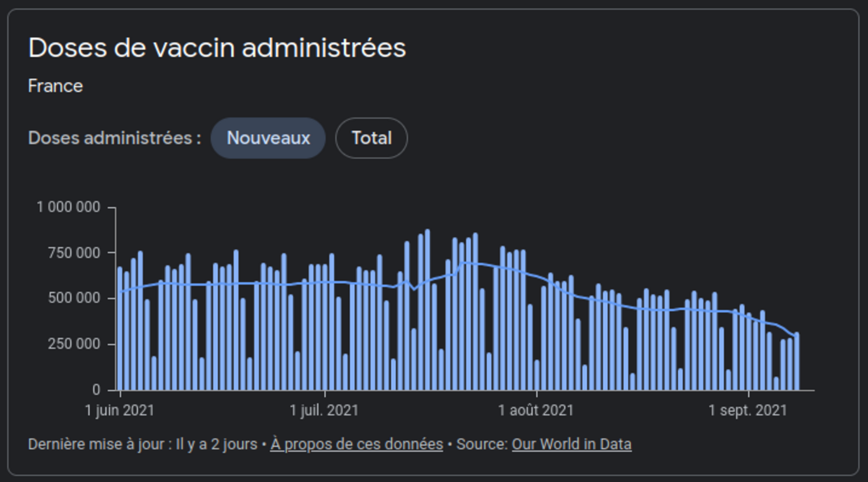The image size is (868, 482).
Task: Click the 1 juin 2021 axis label
Action: click(x=120, y=411)
